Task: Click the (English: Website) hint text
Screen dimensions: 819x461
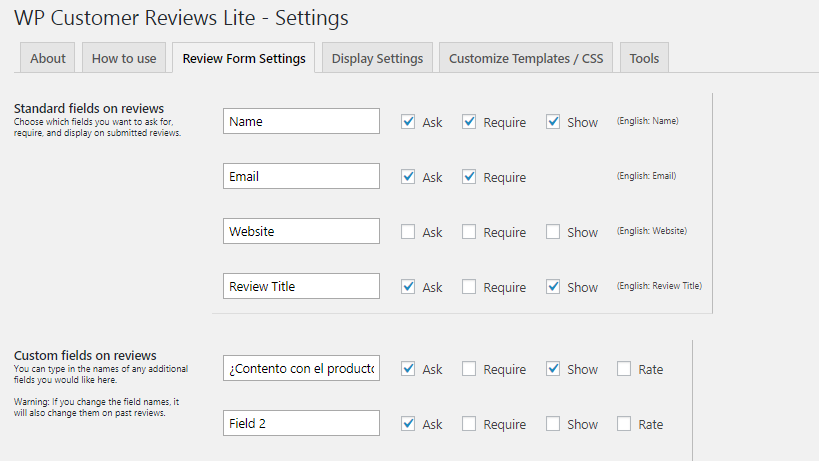Action: tap(652, 231)
